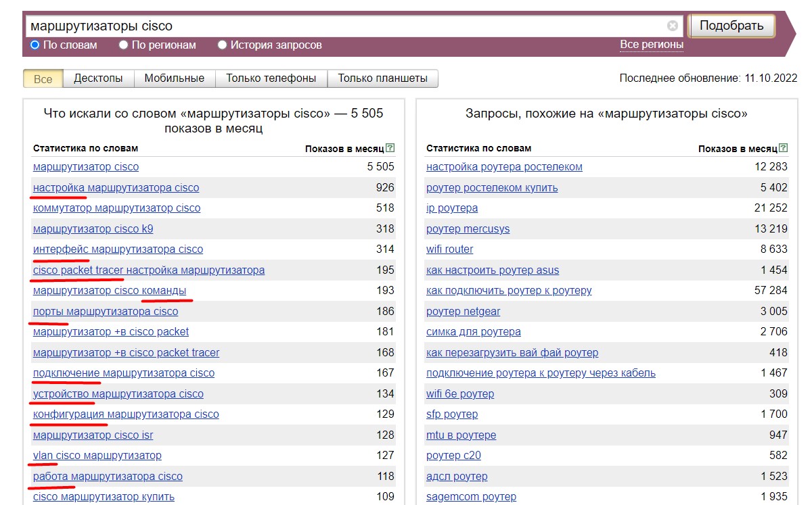The height and width of the screenshot is (505, 812).
Task: Open the 'роутер netgear' query
Action: (x=464, y=312)
